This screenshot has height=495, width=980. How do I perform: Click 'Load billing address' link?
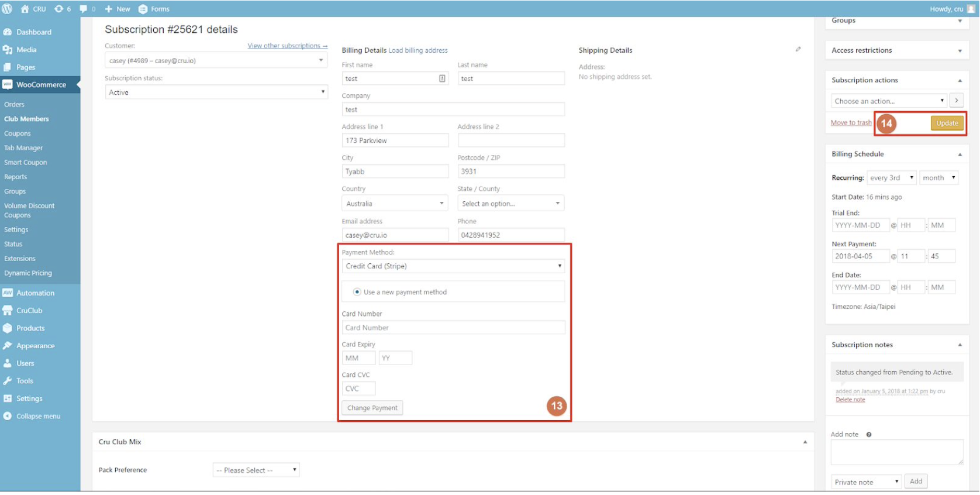coord(418,50)
